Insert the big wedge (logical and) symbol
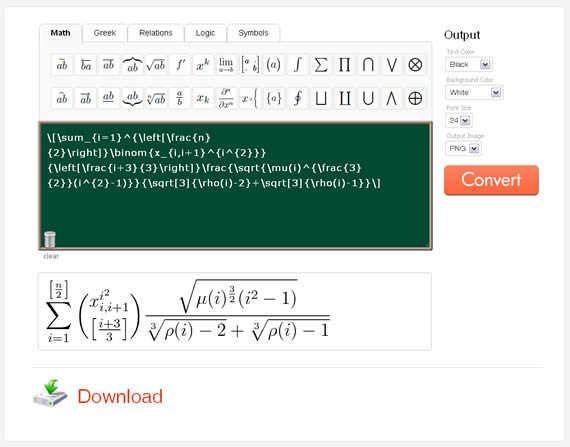The image size is (570, 447). [x=392, y=98]
